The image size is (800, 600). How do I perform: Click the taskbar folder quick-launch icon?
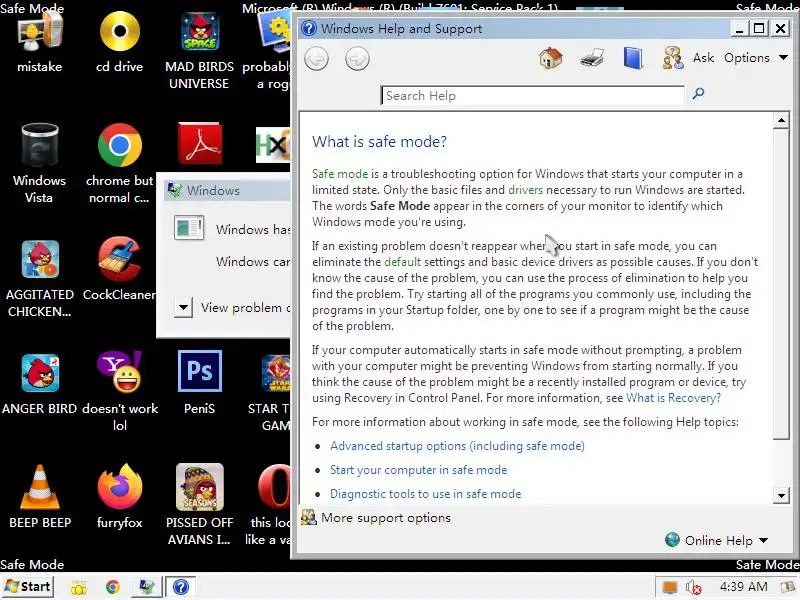coord(79,587)
